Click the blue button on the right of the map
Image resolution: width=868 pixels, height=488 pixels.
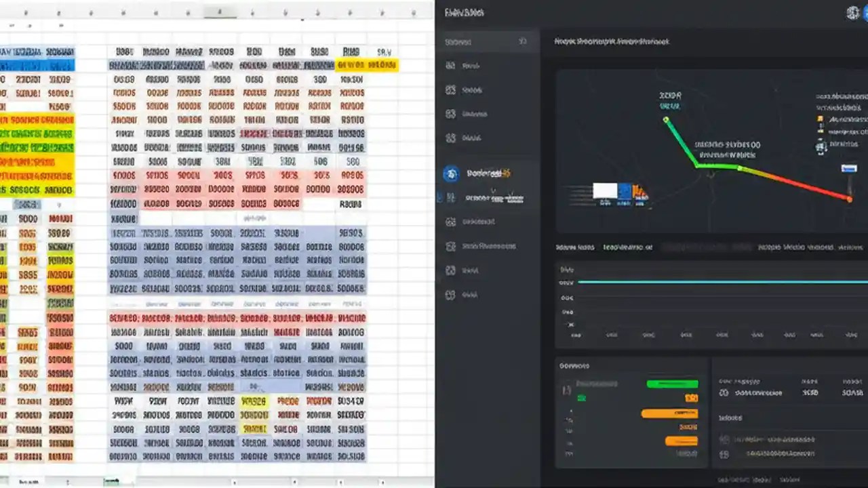point(849,169)
